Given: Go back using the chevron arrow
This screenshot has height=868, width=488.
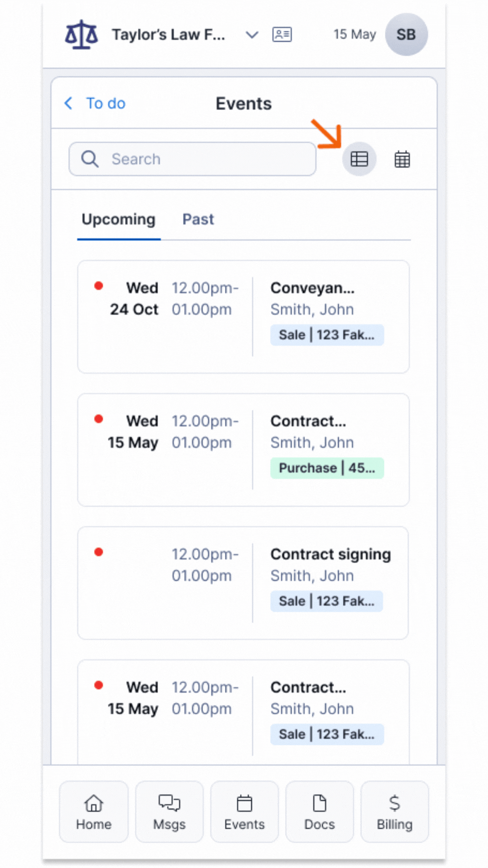Looking at the screenshot, I should [69, 104].
